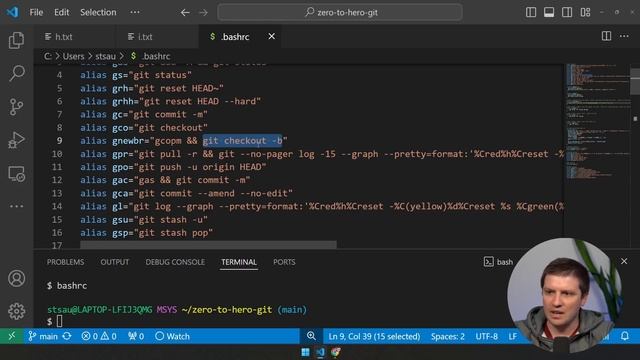This screenshot has height=360, width=640.
Task: Click the editor vertical scrollbar thumb
Action: pyautogui.click(x=635, y=81)
